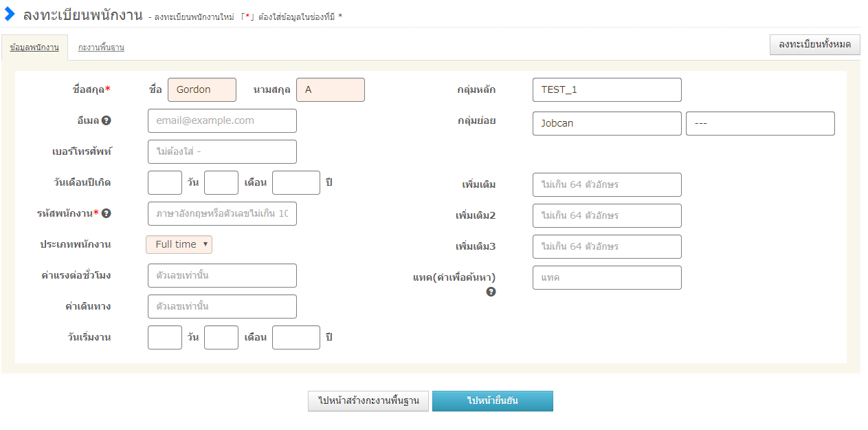Click the help icon next to อีเมล
868x430 pixels.
107,120
